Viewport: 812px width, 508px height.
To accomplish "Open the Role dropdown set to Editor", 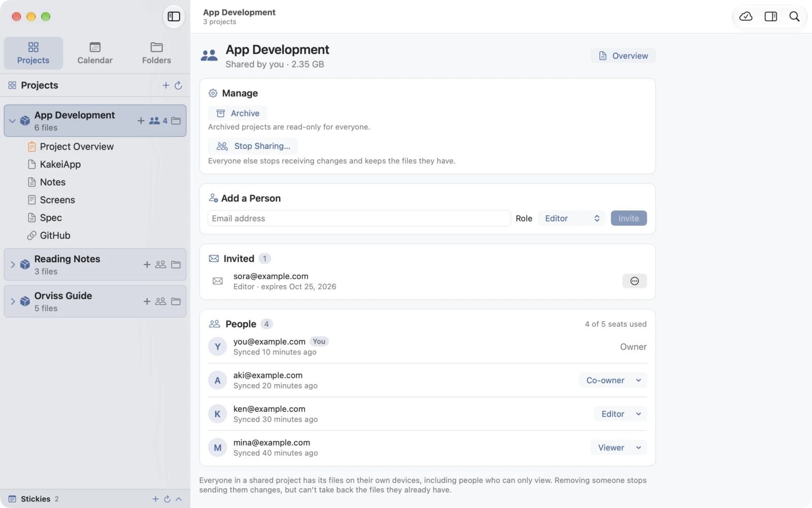I will coord(572,218).
